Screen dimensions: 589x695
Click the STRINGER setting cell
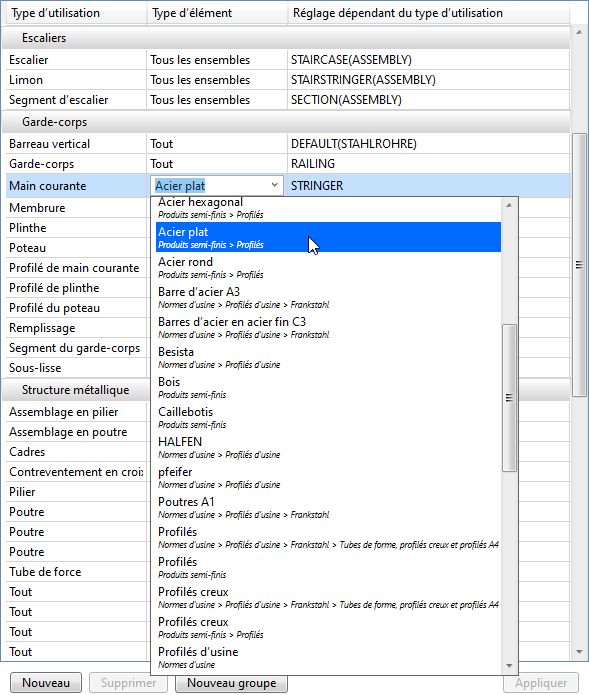click(429, 185)
